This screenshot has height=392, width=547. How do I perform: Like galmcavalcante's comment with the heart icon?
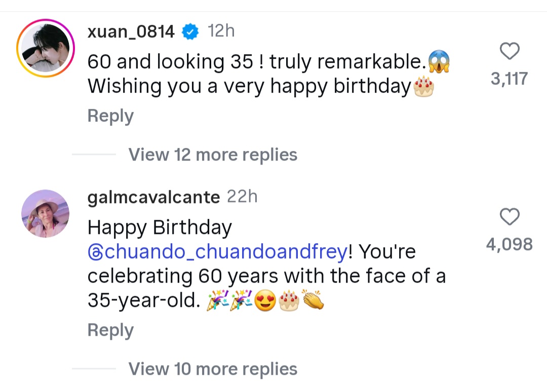510,217
